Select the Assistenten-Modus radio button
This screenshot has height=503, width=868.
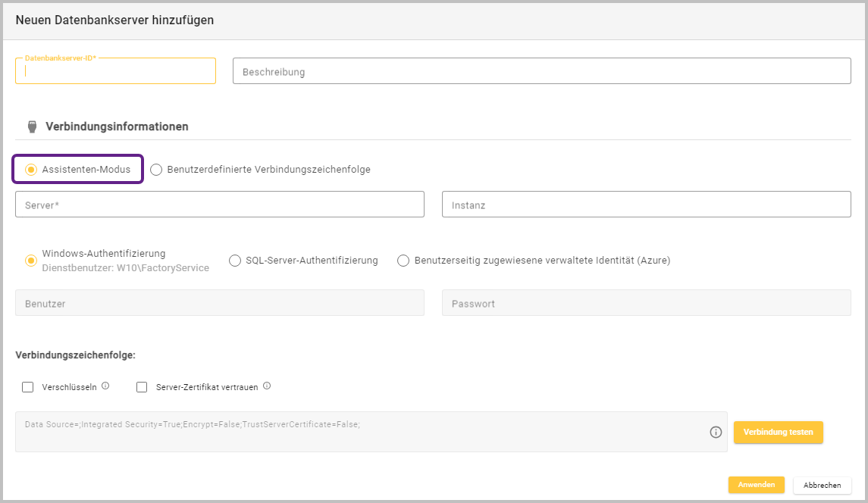[31, 170]
